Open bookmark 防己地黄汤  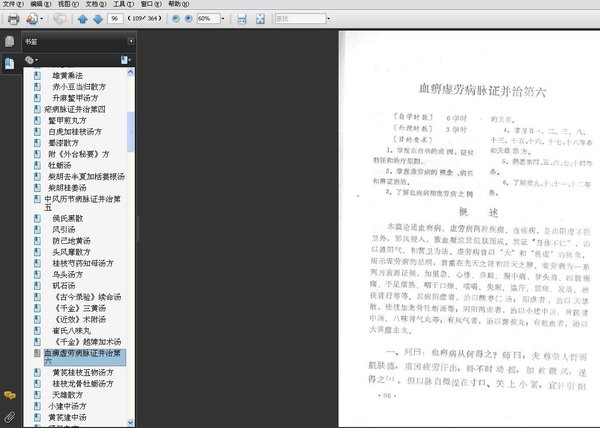[x=71, y=241]
